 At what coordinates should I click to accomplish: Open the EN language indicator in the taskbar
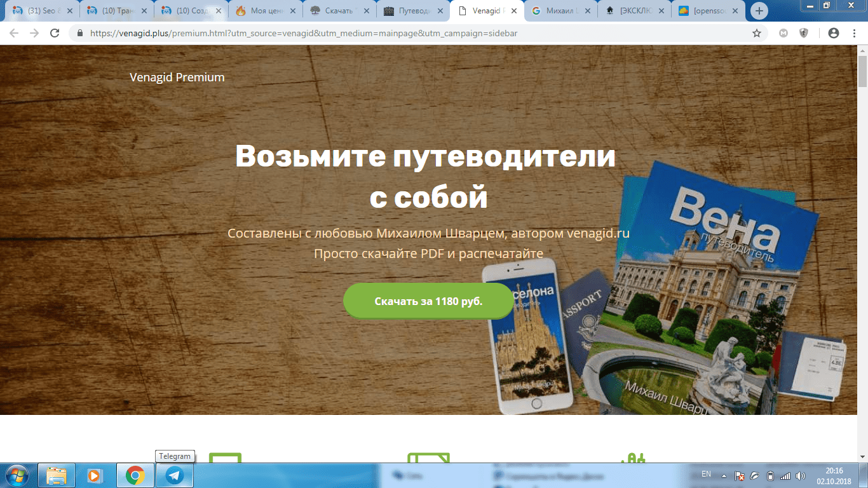click(706, 475)
